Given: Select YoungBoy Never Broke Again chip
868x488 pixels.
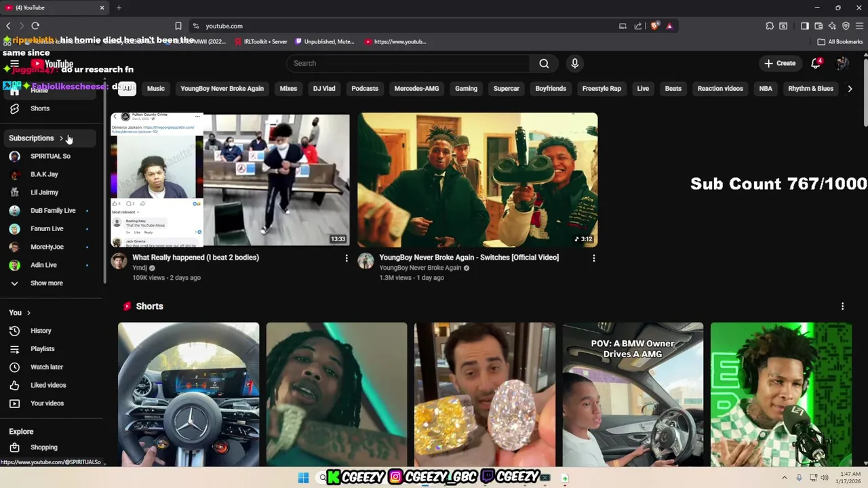Looking at the screenshot, I should point(222,88).
